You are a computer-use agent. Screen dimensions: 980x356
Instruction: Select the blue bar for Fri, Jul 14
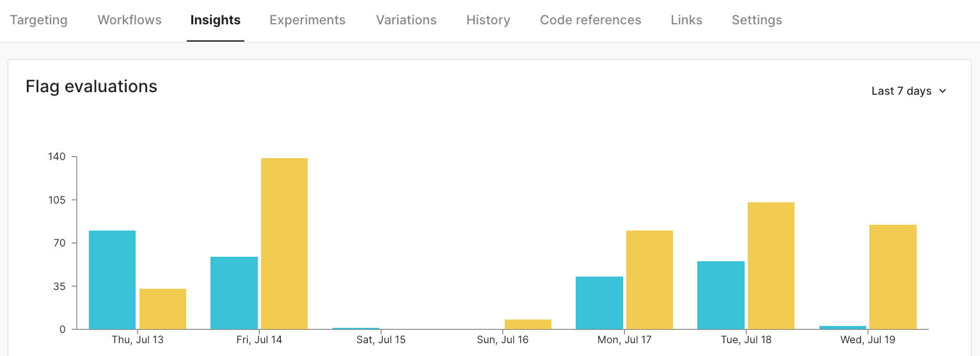click(x=234, y=293)
